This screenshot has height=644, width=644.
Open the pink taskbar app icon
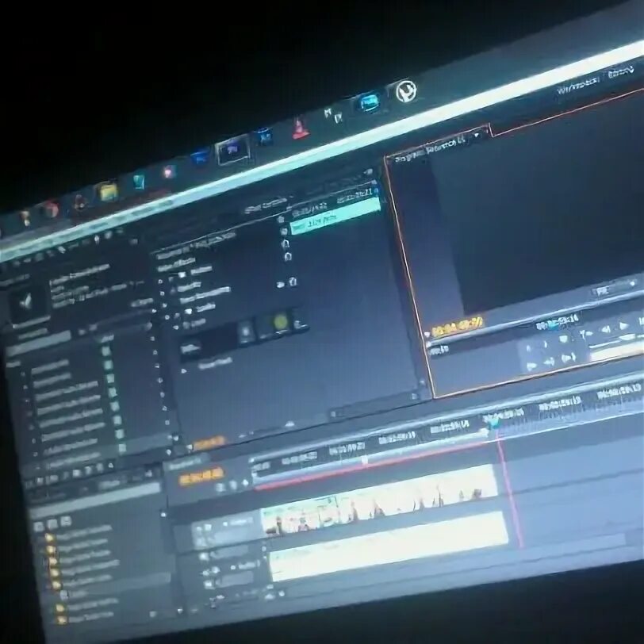pos(169,171)
